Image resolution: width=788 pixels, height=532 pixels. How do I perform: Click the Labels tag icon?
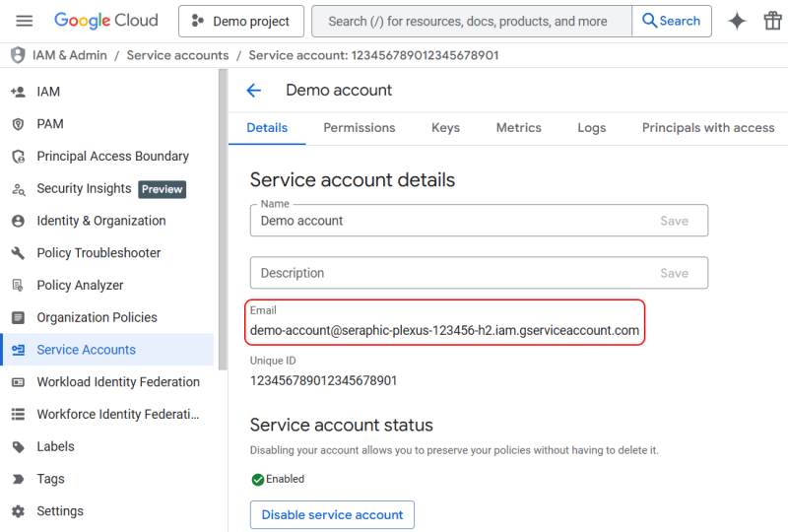click(x=18, y=446)
